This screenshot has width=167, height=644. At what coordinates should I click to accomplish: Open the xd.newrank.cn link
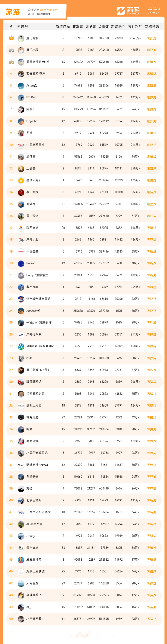pos(48,10)
